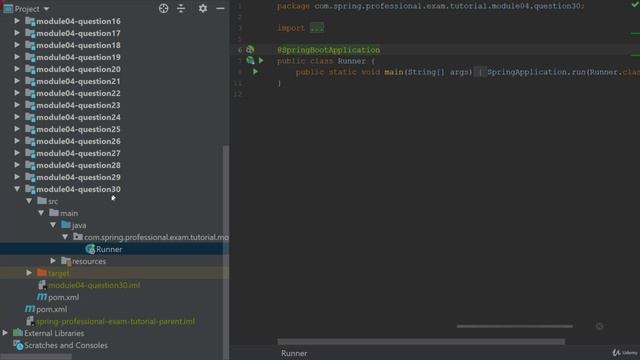Select module04-question23 in tree
The width and height of the screenshot is (640, 360).
coord(78,105)
